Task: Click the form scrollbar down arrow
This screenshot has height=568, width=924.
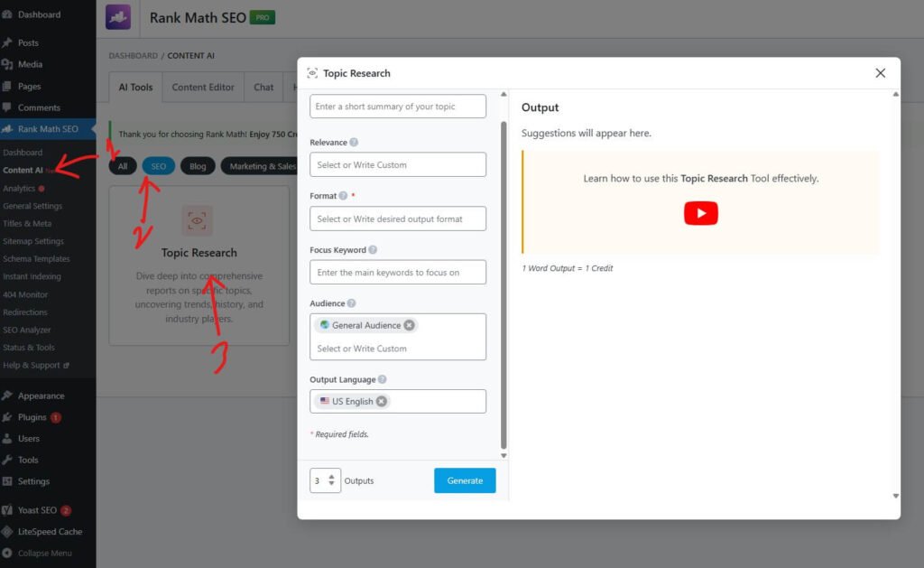Action: pos(504,455)
